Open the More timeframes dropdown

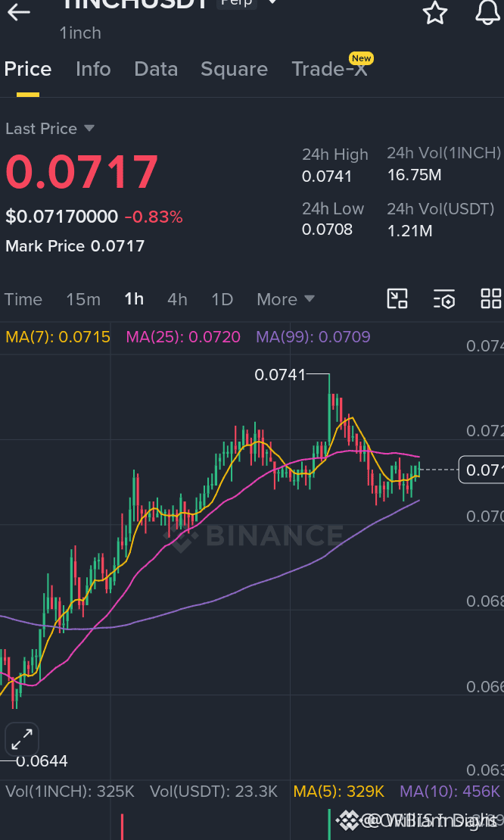point(285,299)
